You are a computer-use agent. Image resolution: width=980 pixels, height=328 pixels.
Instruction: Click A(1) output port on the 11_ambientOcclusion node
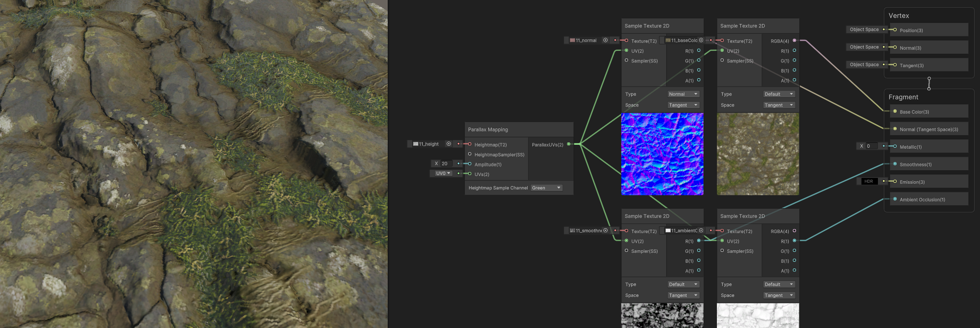coord(795,270)
